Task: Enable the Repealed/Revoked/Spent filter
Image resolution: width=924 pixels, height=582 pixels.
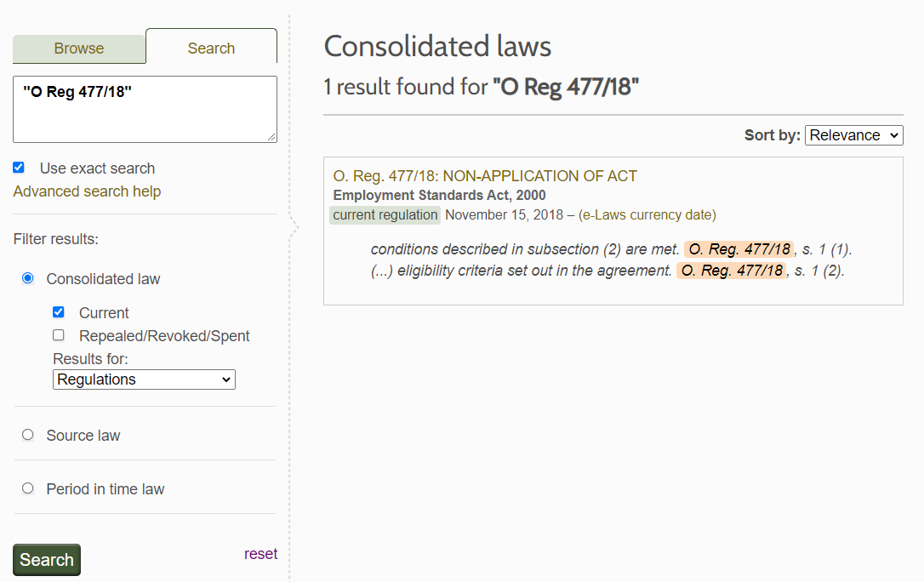Action: coord(58,335)
